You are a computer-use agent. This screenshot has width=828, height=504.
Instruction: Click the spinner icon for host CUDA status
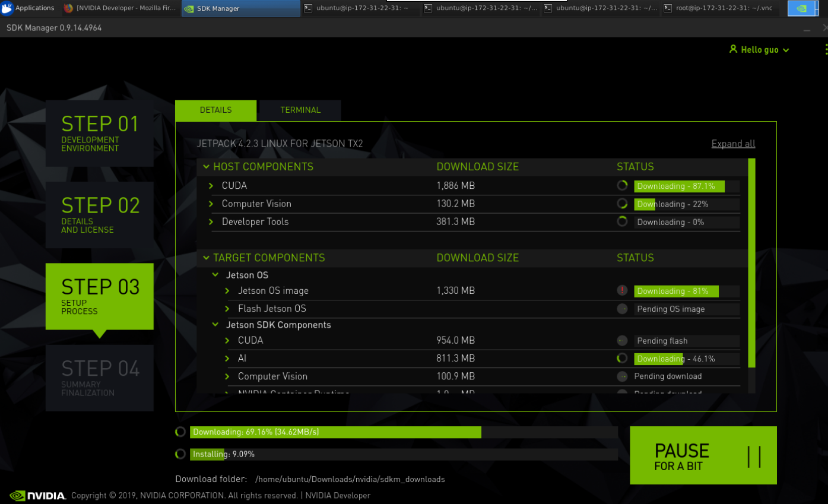(x=622, y=185)
